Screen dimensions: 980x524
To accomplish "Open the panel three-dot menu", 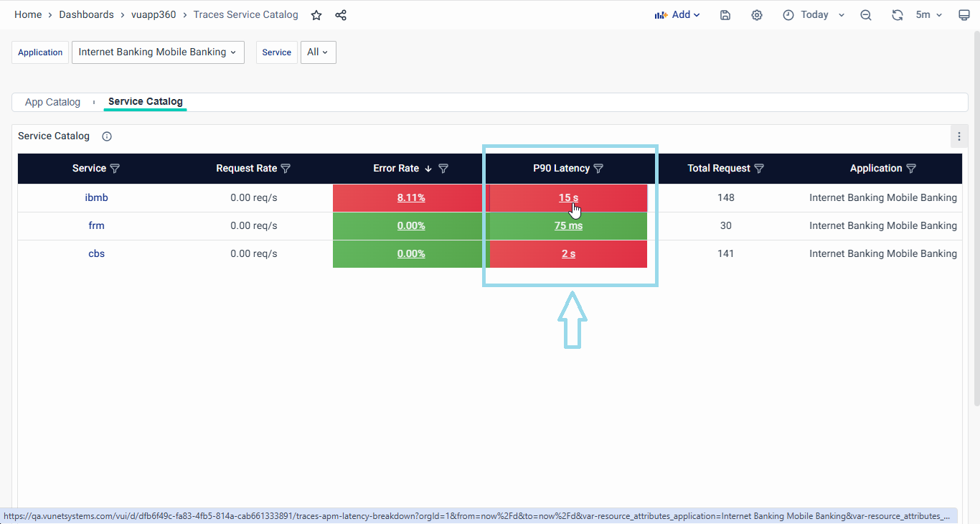I will 959,136.
